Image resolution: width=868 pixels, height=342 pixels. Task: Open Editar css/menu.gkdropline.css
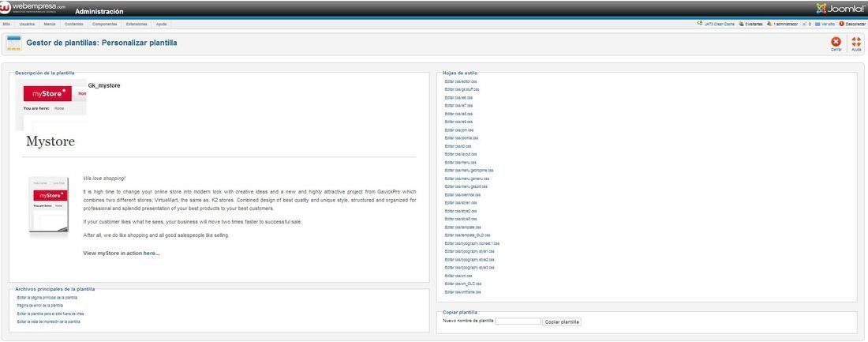click(x=469, y=171)
